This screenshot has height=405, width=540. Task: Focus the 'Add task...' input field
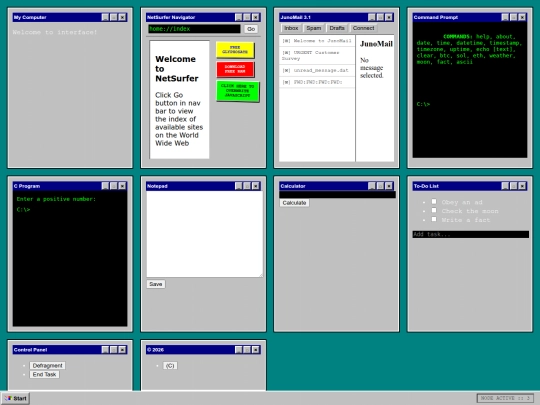pos(470,235)
